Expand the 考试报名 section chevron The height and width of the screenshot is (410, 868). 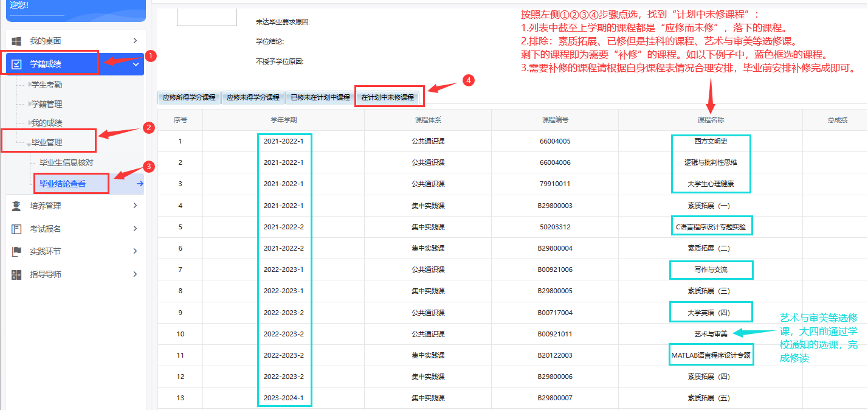coord(135,229)
